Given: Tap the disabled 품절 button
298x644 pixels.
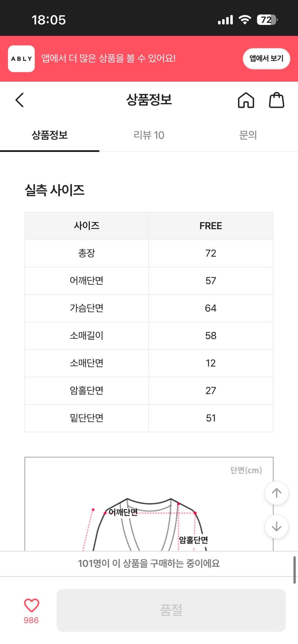Looking at the screenshot, I should (x=172, y=610).
